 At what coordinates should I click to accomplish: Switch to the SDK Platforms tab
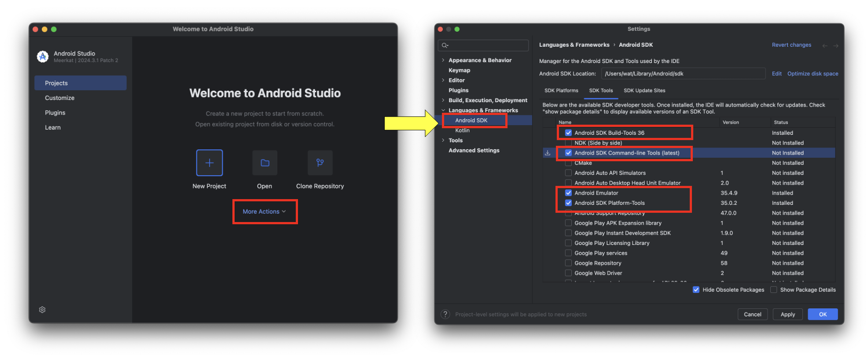(x=561, y=90)
